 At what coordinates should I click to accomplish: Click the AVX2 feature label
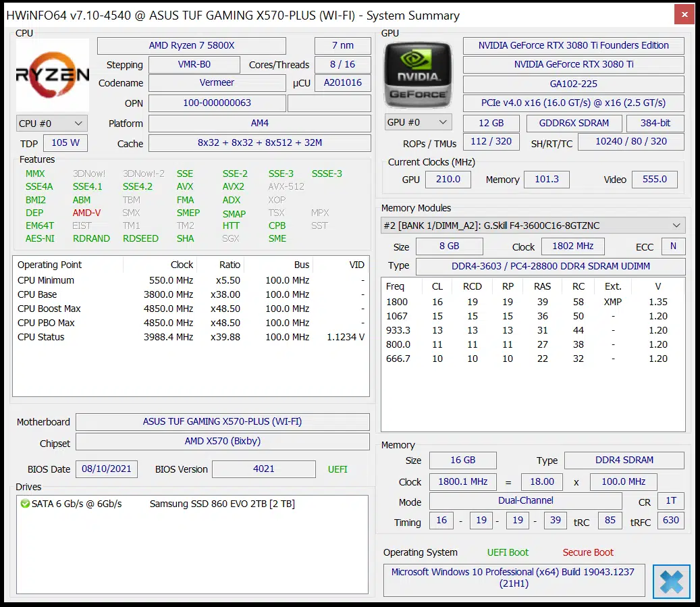point(233,187)
